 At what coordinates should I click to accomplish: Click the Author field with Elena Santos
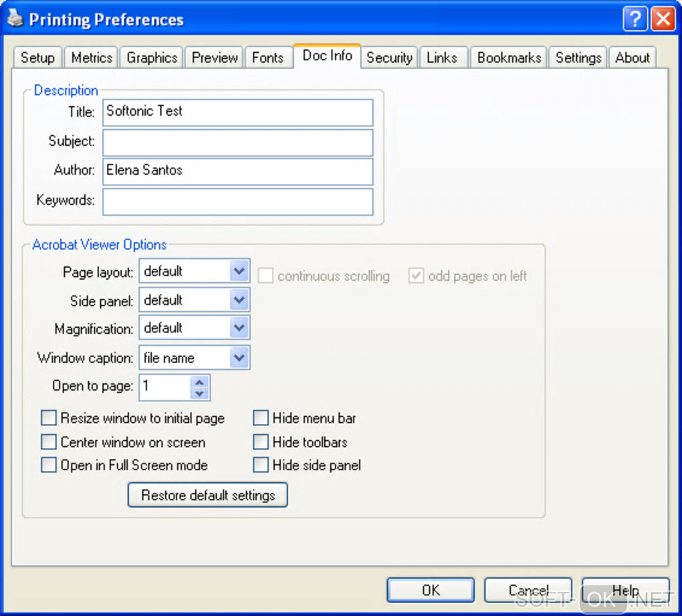point(238,171)
